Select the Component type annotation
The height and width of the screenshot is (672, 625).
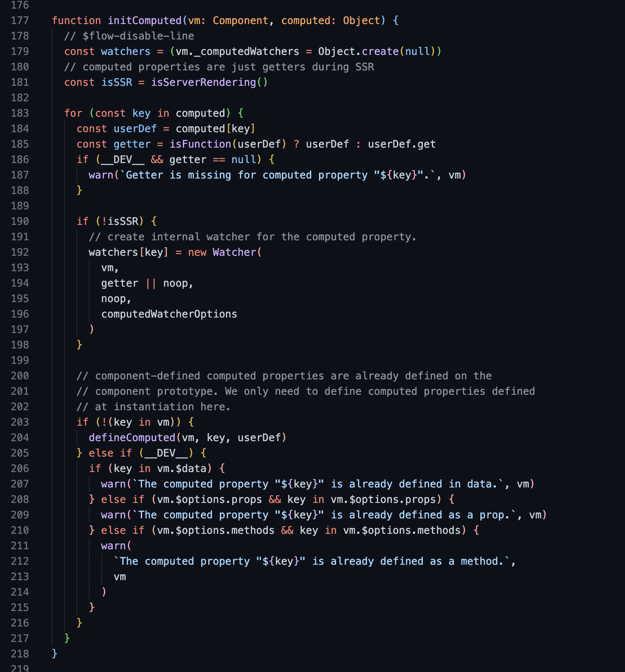[x=240, y=21]
